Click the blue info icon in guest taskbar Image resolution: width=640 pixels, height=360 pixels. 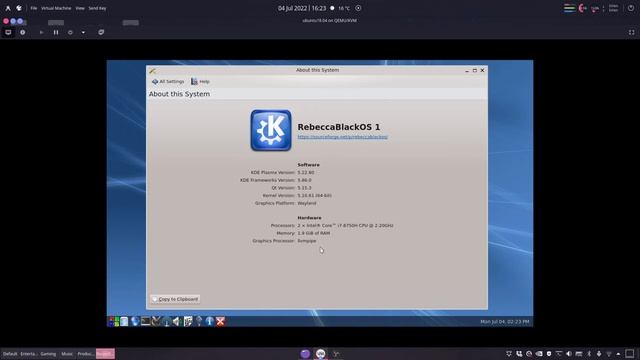point(209,321)
